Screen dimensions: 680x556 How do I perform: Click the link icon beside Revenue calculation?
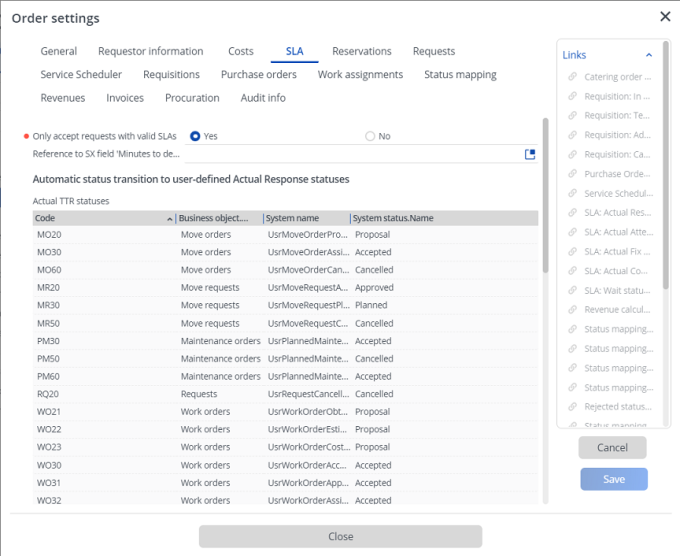pos(572,310)
